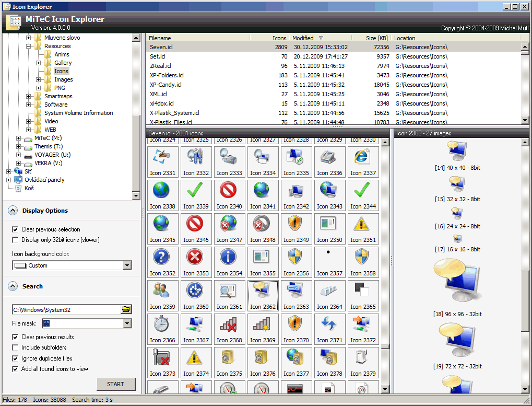The image size is (532, 406).
Task: Select XP-Candy.icl in the file list
Action: [x=165, y=85]
